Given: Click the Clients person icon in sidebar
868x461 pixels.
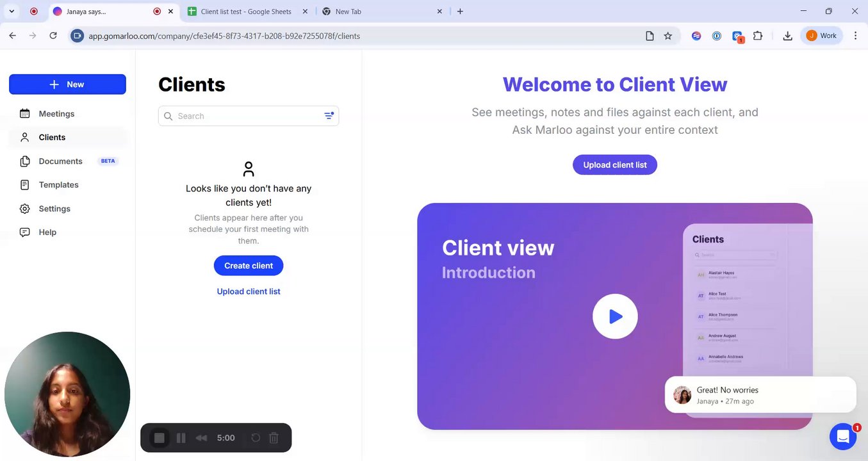Looking at the screenshot, I should click(x=25, y=137).
